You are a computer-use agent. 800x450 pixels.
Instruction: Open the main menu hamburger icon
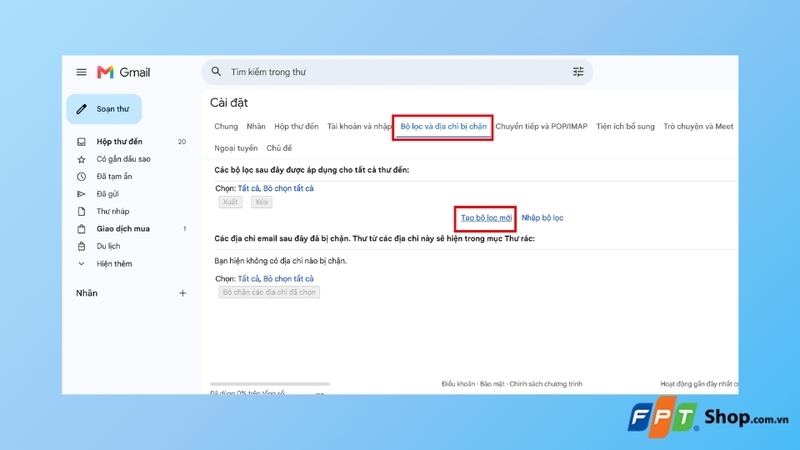click(x=81, y=72)
